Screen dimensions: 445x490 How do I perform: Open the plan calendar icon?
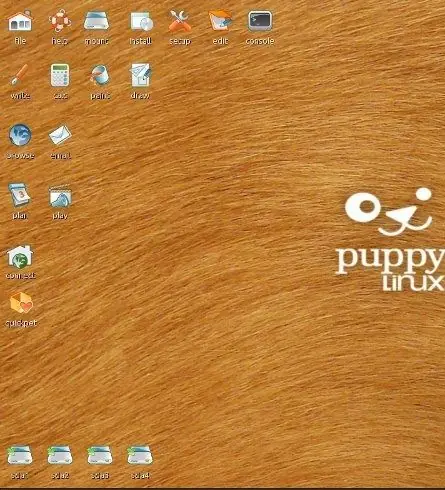pos(20,195)
